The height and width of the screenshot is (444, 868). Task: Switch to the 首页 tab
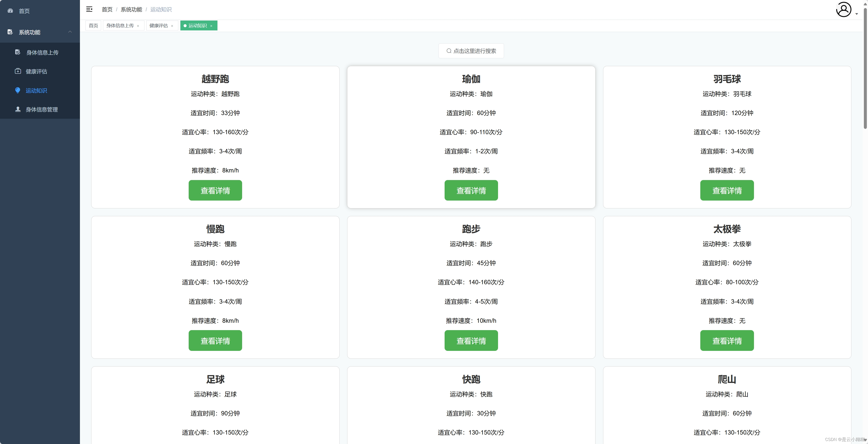point(93,26)
